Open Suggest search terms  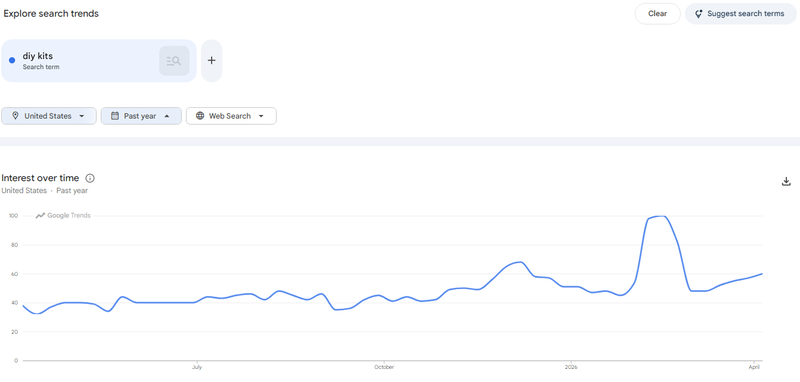point(740,14)
